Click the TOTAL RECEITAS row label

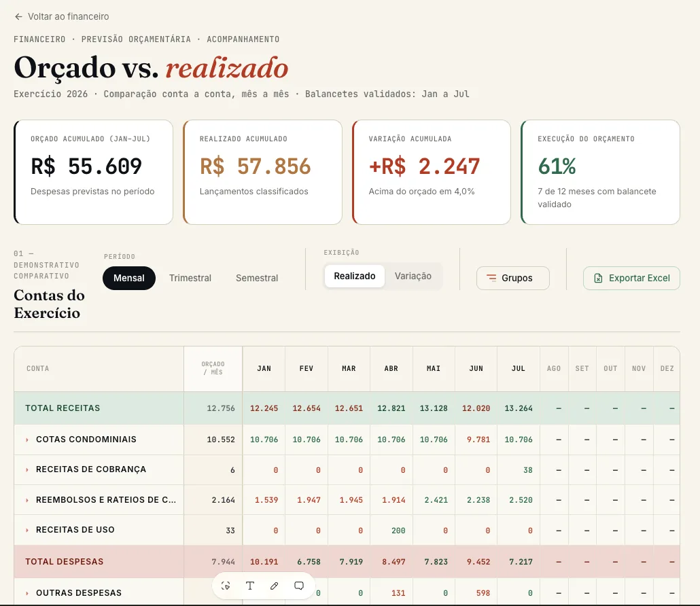click(63, 408)
